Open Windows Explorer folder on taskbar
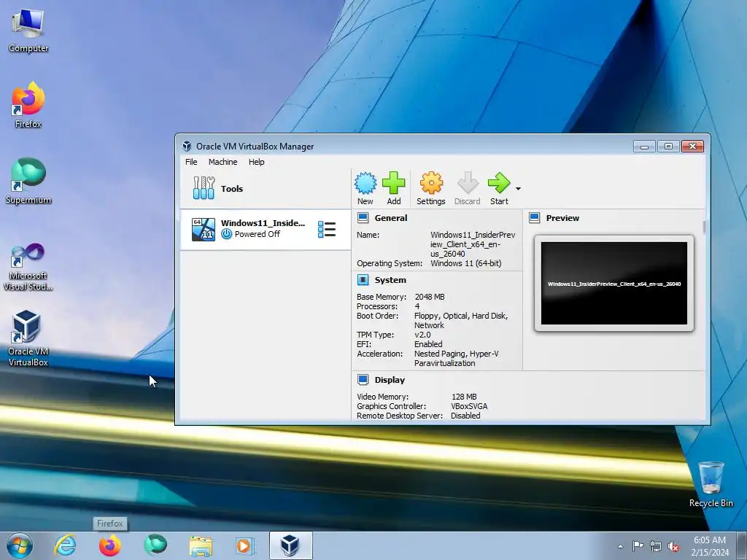The height and width of the screenshot is (560, 747). click(201, 545)
